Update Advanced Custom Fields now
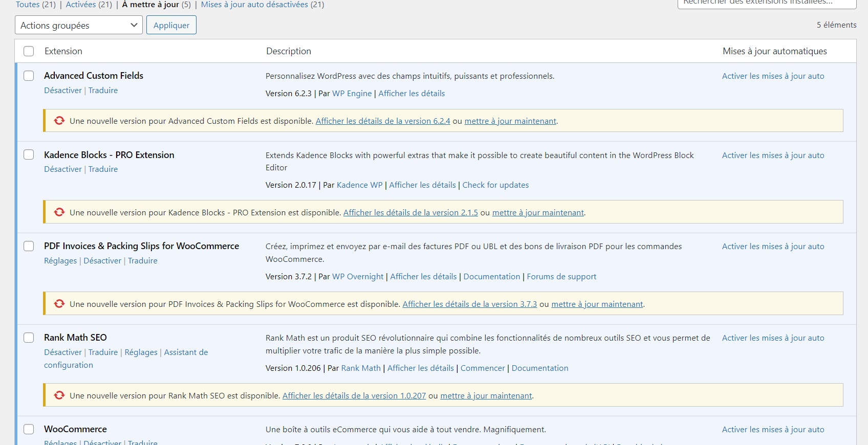This screenshot has height=445, width=868. pyautogui.click(x=510, y=121)
